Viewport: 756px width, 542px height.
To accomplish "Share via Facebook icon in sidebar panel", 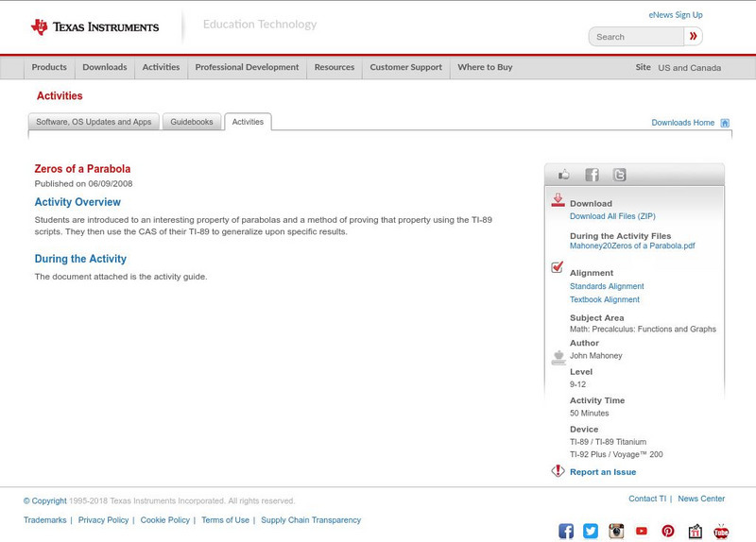I will coord(593,175).
